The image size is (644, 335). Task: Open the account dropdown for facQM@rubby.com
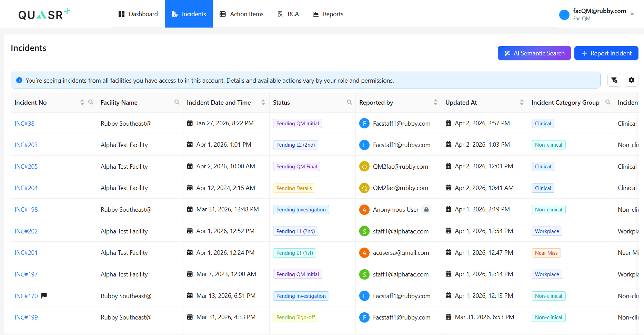[632, 14]
